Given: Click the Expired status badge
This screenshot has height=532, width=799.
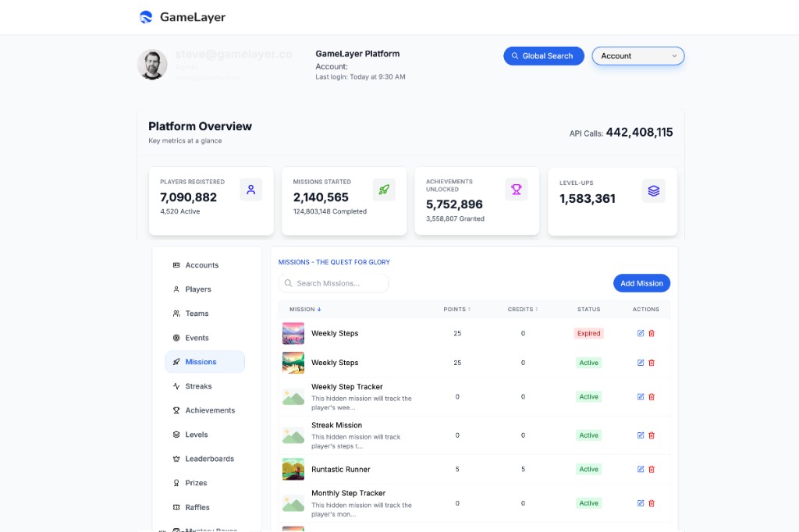Looking at the screenshot, I should coord(588,333).
